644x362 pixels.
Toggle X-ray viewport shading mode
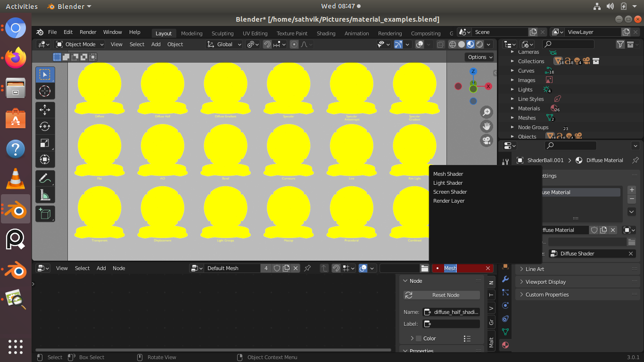(440, 44)
